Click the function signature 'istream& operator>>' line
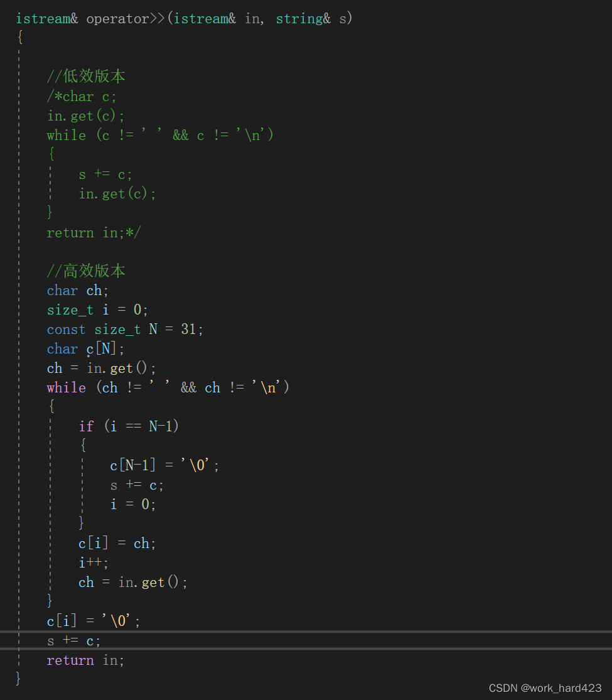This screenshot has width=612, height=700. click(x=184, y=19)
